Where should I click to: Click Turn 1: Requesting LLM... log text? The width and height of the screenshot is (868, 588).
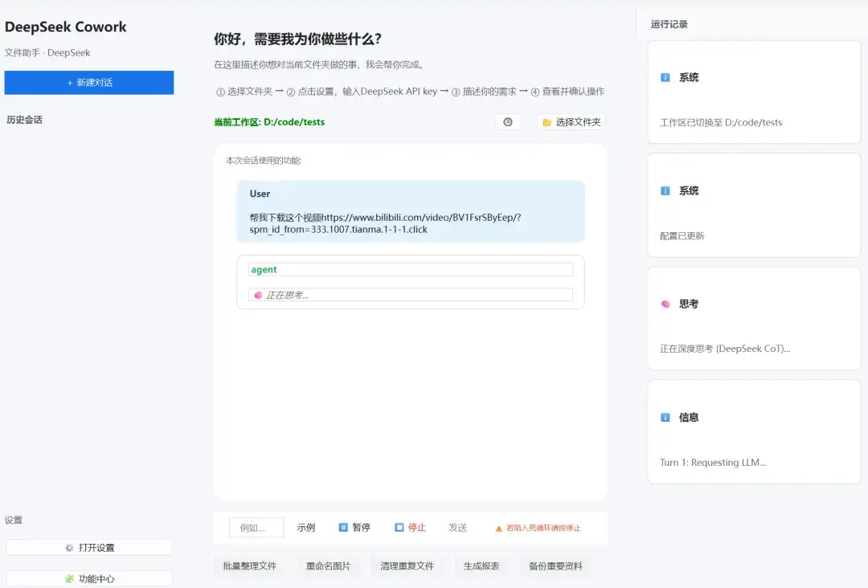(x=712, y=463)
